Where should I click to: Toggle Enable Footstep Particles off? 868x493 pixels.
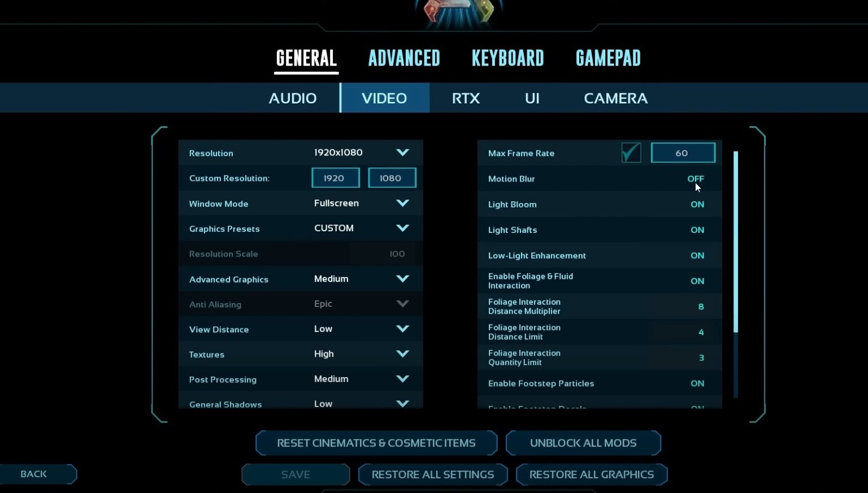coord(697,383)
